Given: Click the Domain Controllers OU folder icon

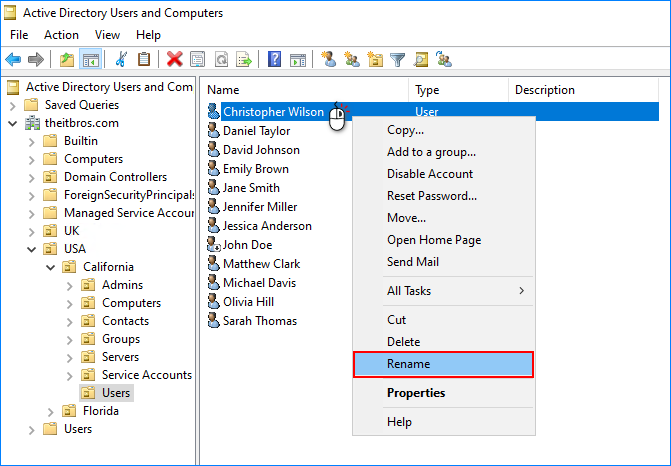Looking at the screenshot, I should (50, 177).
